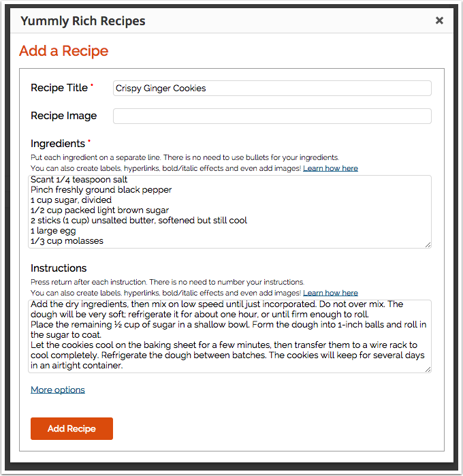463x476 pixels.
Task: Click the 'Scant 1/4 teaspoon salt' line
Action: (79, 180)
